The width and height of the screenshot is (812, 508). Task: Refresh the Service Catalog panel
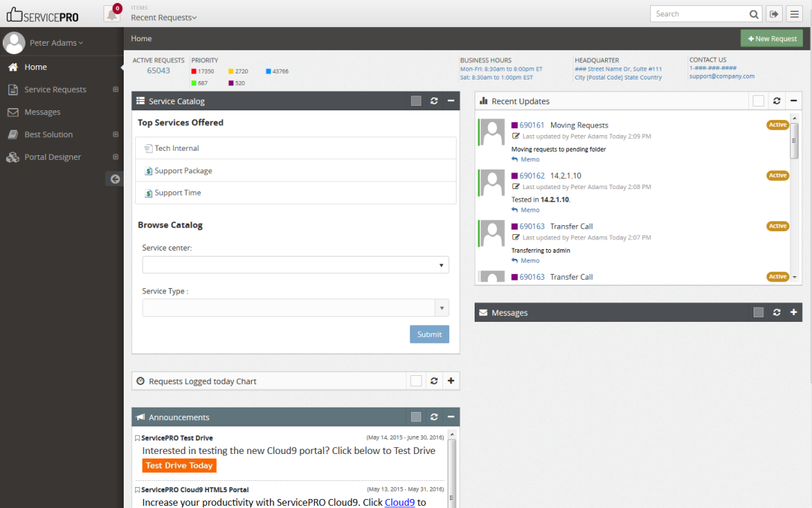click(x=433, y=101)
